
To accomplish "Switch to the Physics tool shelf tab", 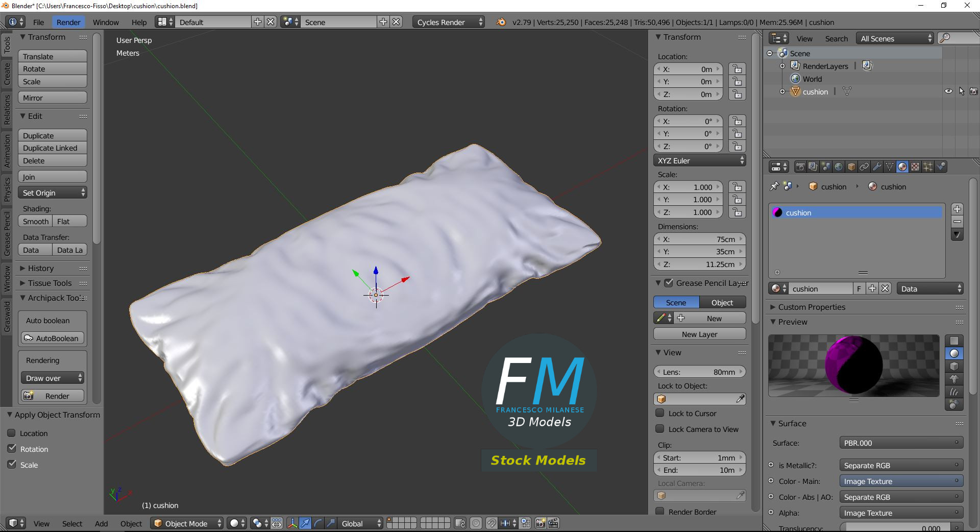I will pyautogui.click(x=7, y=189).
